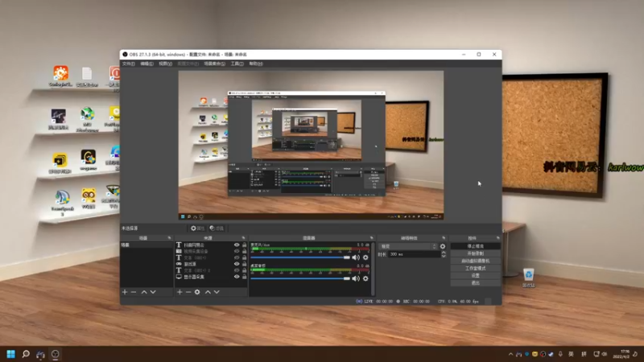The image size is (644, 362).
Task: Toggle visibility eye of display capture source
Action: (237, 277)
